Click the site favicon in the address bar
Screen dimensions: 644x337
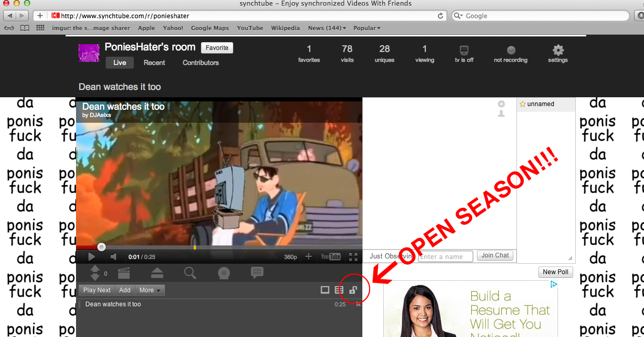coord(56,16)
